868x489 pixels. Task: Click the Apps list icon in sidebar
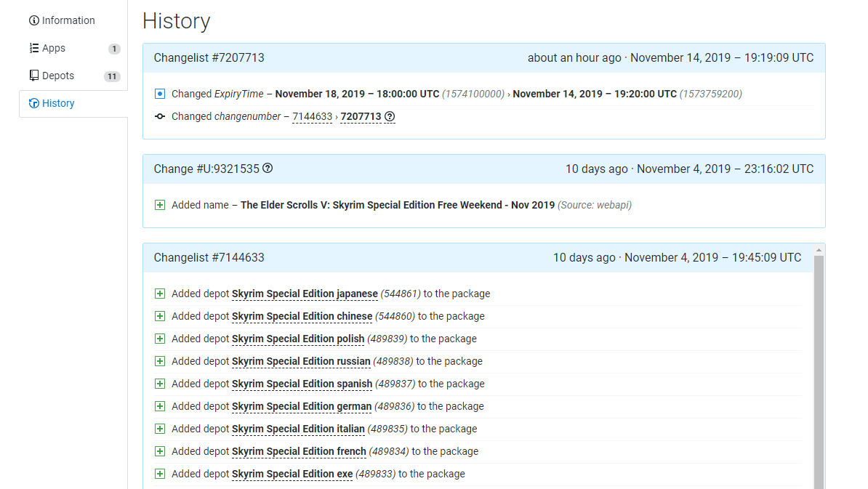(33, 48)
